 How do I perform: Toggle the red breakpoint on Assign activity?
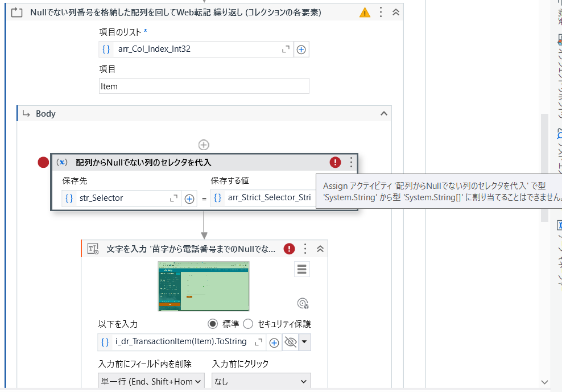coord(43,163)
